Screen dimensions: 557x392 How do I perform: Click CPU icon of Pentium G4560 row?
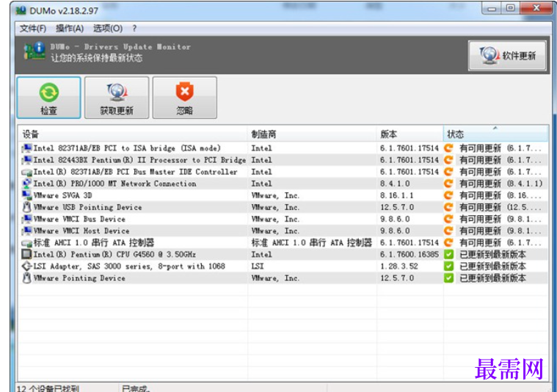[26, 255]
